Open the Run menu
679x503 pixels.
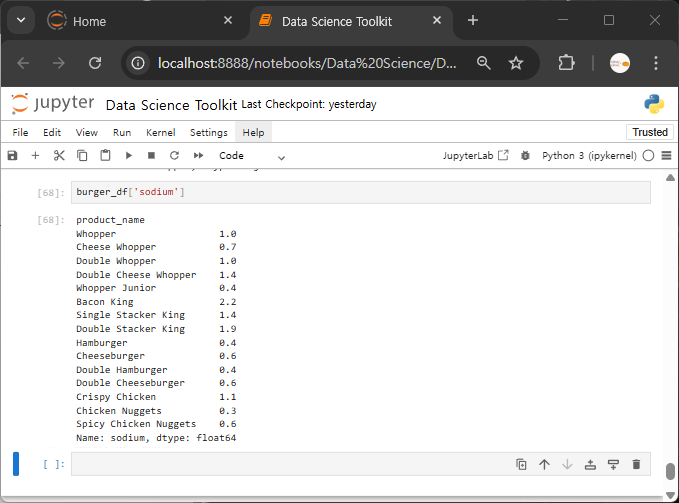click(x=122, y=132)
